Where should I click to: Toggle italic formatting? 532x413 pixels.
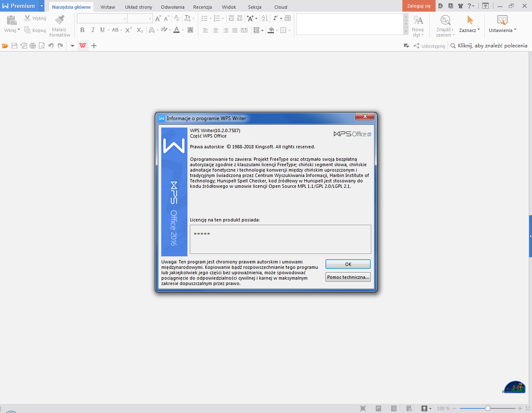click(92, 30)
